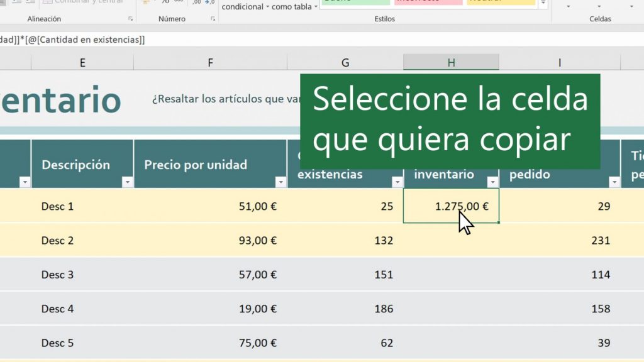Select the cell showing 1.275,00 €

point(451,205)
